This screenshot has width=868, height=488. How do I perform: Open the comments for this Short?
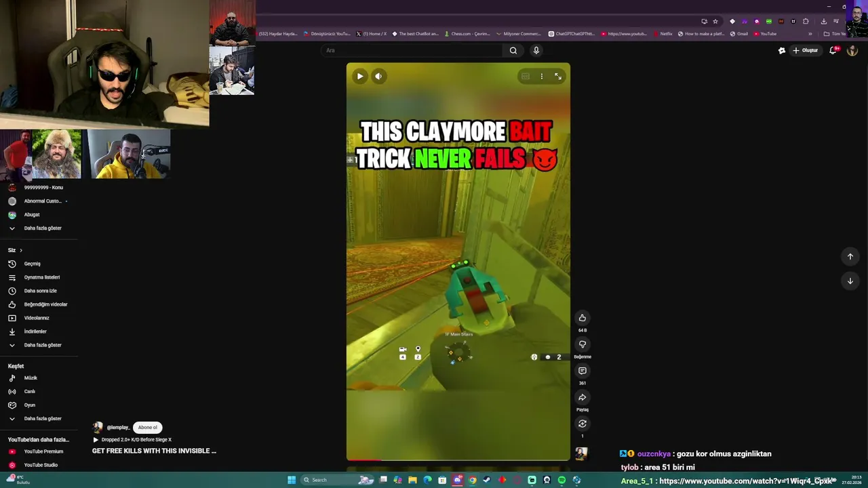coord(582,371)
